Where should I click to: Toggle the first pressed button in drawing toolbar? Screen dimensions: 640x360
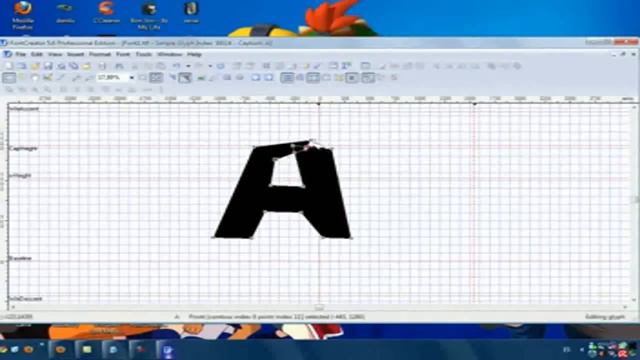tap(9, 78)
